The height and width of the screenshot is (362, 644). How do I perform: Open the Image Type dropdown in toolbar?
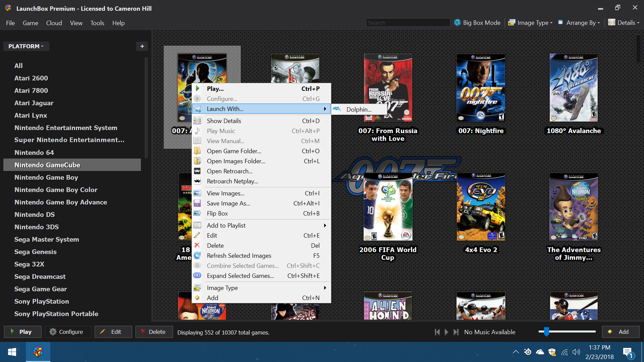click(530, 22)
